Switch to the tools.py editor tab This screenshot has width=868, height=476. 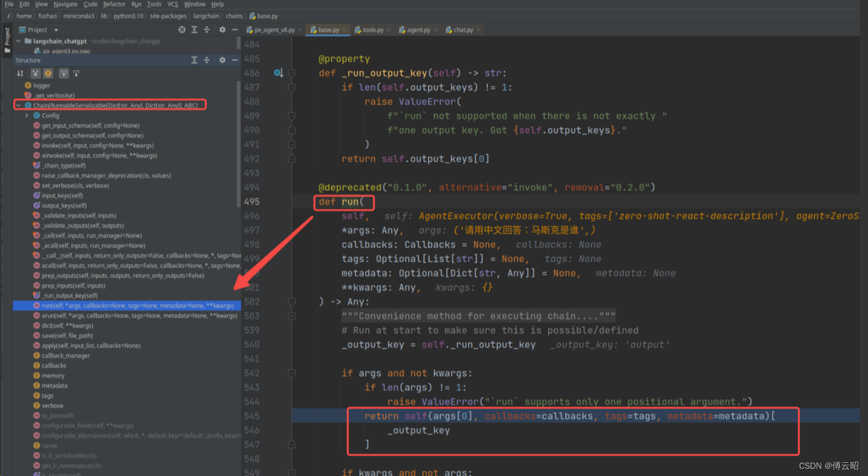pos(372,29)
